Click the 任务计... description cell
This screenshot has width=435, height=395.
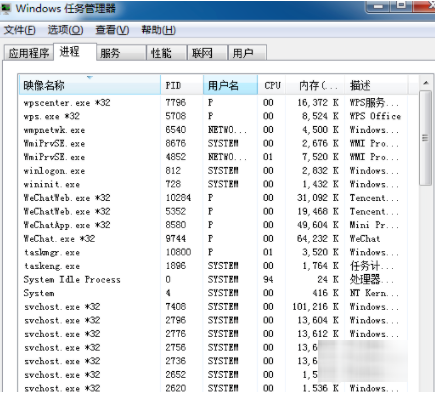(372, 266)
